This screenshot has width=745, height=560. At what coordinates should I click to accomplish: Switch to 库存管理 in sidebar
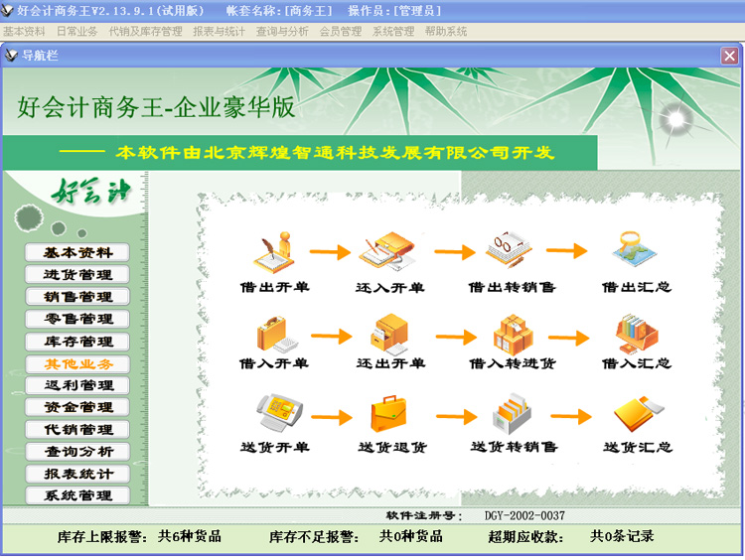click(x=78, y=342)
